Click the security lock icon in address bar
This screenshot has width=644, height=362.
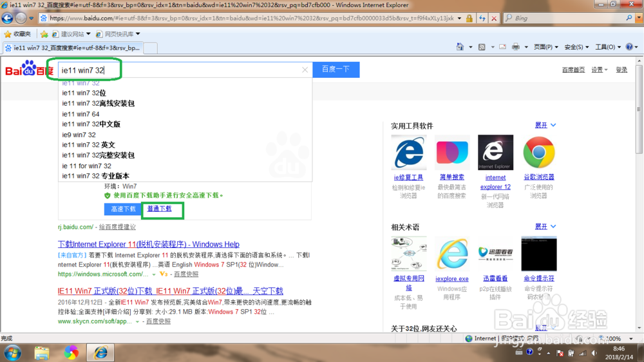(469, 18)
